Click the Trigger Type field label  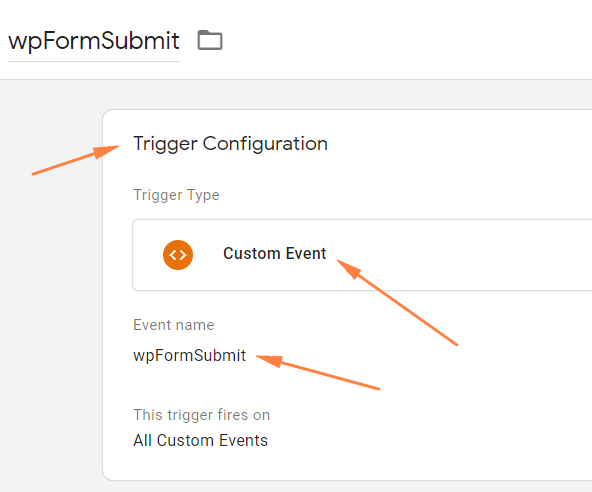coord(176,195)
